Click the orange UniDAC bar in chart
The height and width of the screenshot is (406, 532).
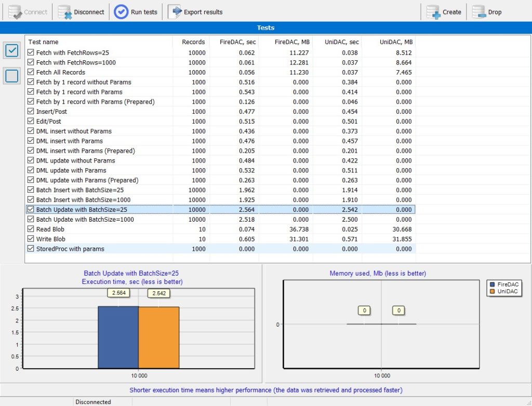pyautogui.click(x=159, y=337)
